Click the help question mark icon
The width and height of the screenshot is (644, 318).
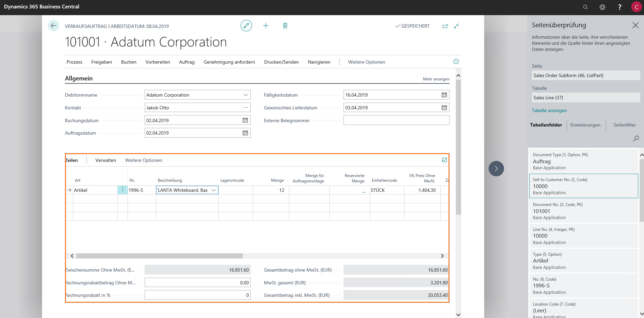pos(619,7)
